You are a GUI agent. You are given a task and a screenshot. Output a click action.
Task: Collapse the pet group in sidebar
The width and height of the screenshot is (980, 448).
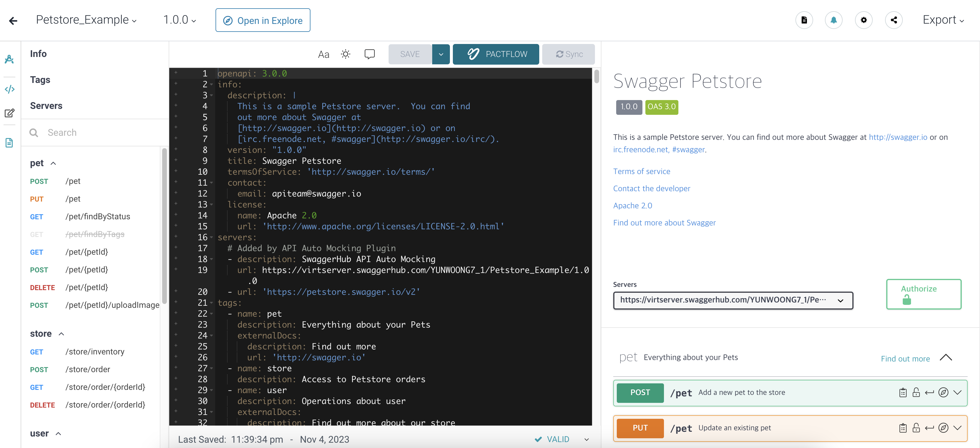pyautogui.click(x=53, y=163)
